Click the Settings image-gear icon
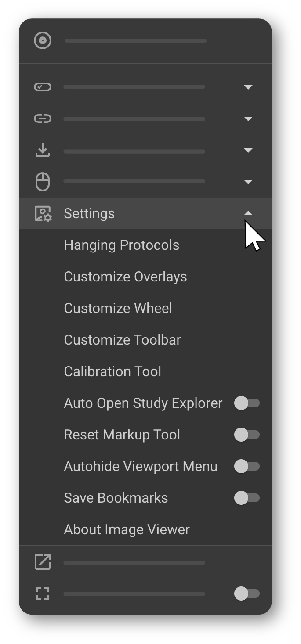The image size is (301, 644). (43, 214)
